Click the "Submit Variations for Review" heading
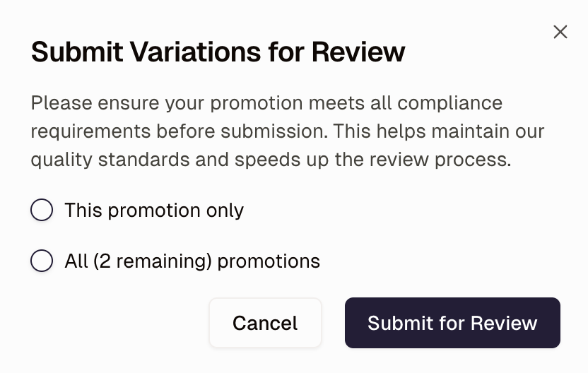 pyautogui.click(x=218, y=52)
